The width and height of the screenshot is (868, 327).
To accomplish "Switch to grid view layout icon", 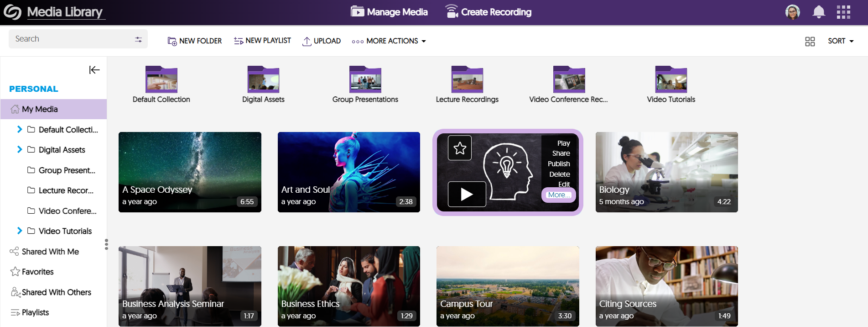I will pos(810,42).
